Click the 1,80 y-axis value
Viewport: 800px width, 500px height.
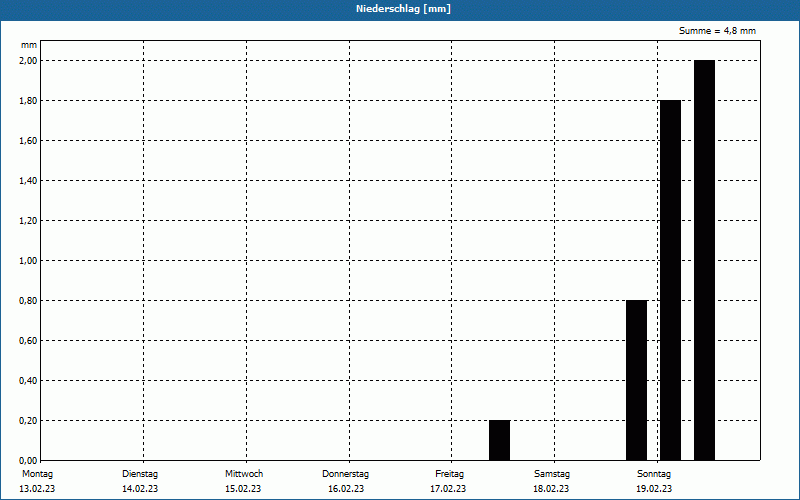click(x=28, y=101)
